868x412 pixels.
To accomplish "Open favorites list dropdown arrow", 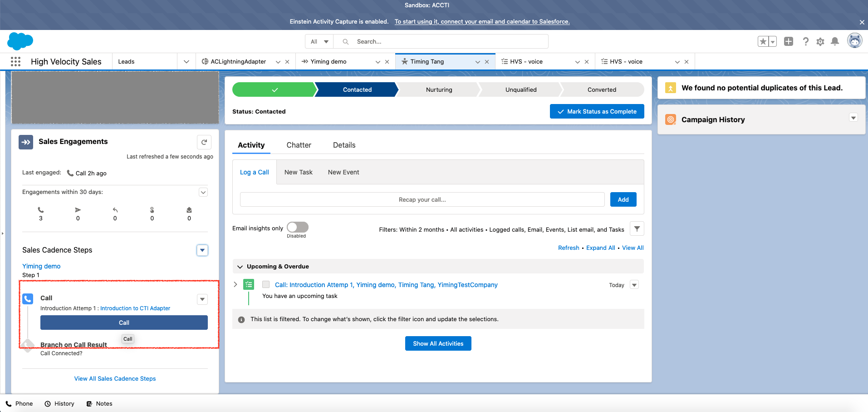I will (773, 41).
